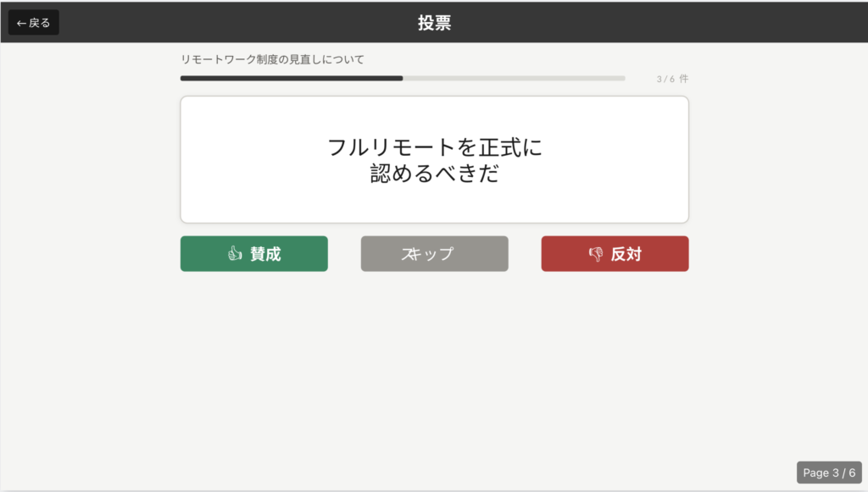Click the light unfilled part of the progress bar
This screenshot has height=492, width=868.
514,78
